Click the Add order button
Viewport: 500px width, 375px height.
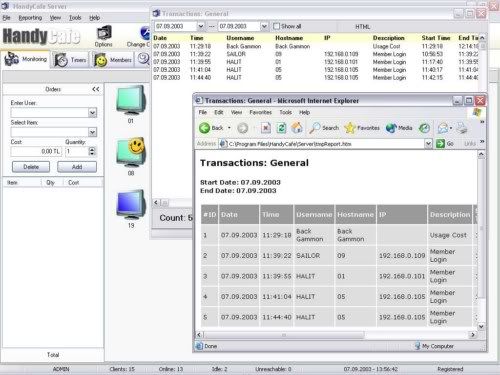77,167
